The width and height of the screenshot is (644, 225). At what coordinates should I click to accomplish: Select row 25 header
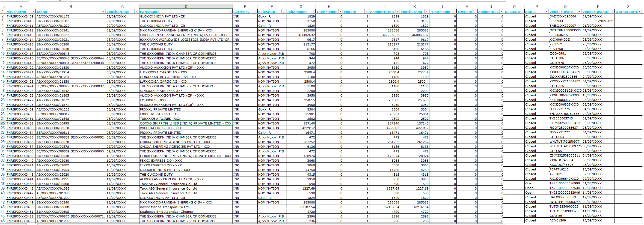[3, 123]
